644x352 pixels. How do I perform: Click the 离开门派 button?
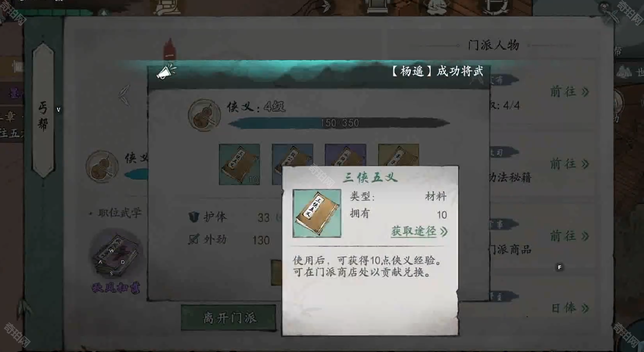pyautogui.click(x=229, y=318)
